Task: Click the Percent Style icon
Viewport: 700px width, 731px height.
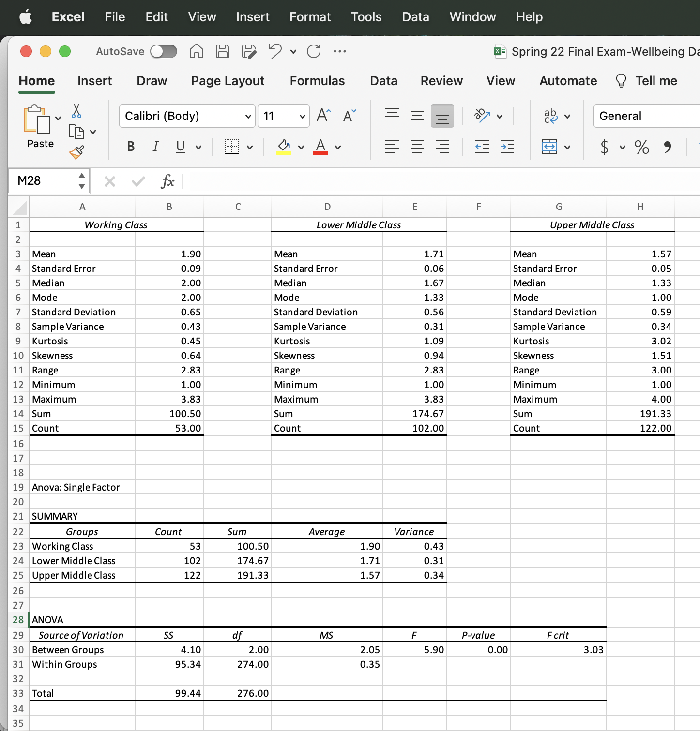Action: (x=642, y=147)
